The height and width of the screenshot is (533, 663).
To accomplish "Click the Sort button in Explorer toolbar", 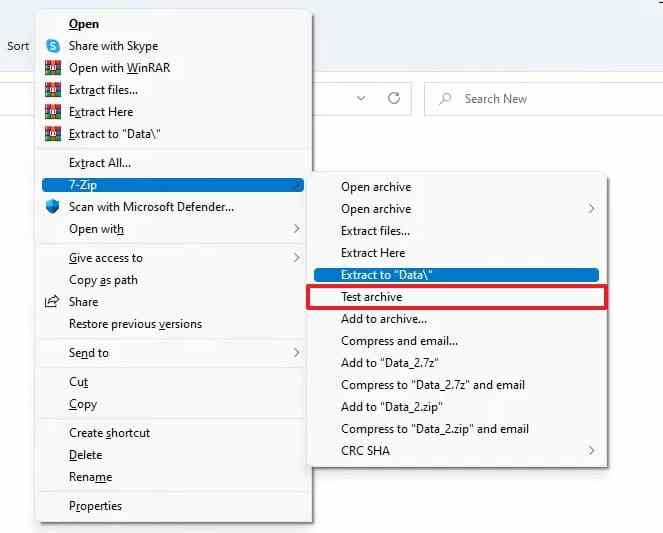I will pyautogui.click(x=18, y=46).
